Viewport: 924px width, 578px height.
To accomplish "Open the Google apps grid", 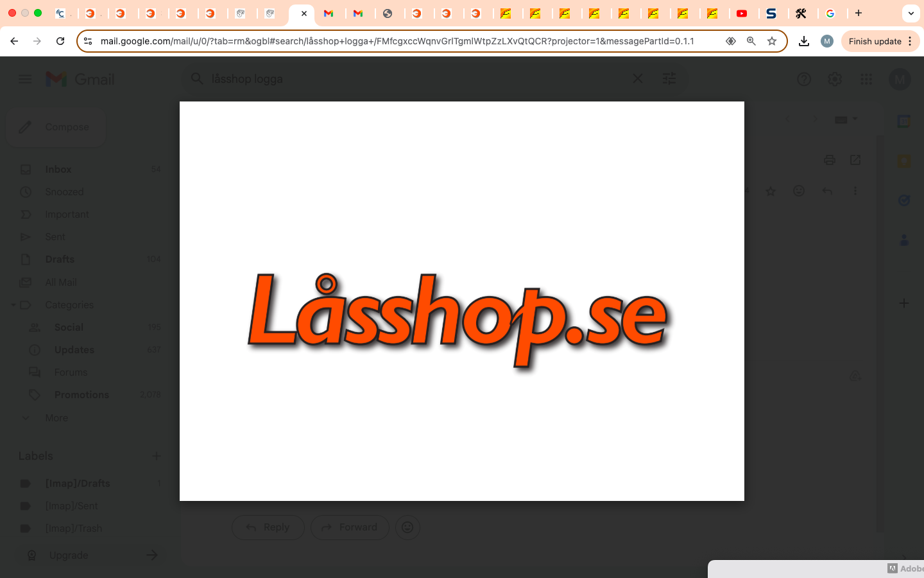I will [866, 79].
